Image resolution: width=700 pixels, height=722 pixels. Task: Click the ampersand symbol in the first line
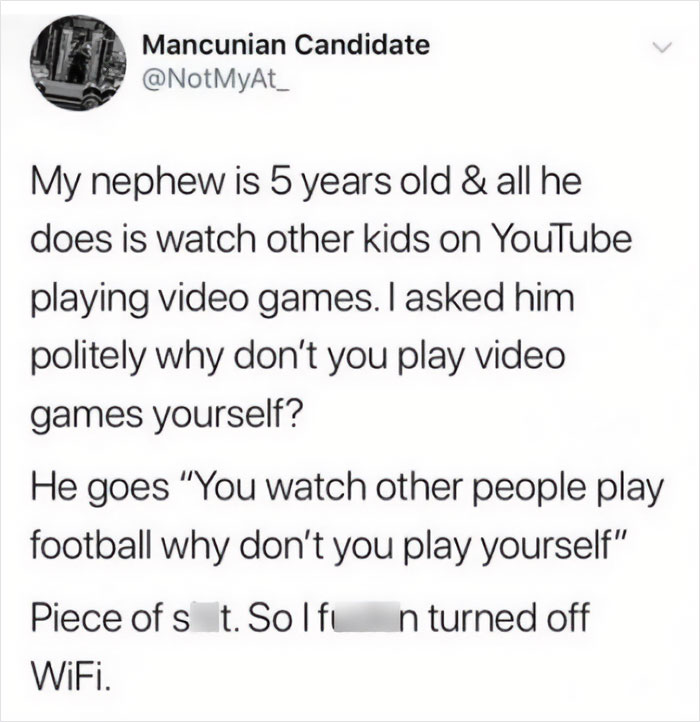coord(473,180)
